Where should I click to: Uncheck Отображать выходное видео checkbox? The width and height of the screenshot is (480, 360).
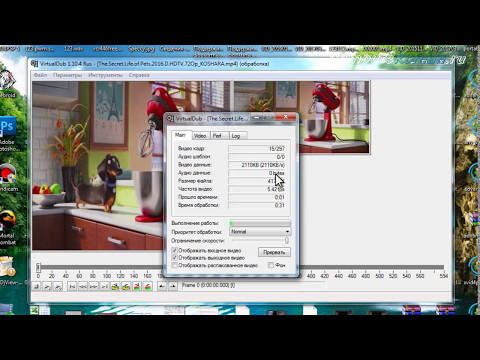[x=174, y=258]
